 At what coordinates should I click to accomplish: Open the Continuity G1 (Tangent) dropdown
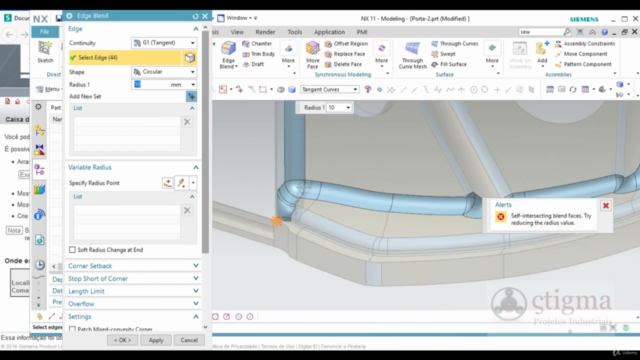(x=164, y=43)
